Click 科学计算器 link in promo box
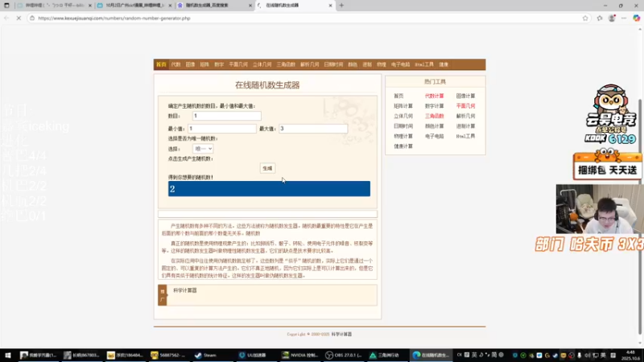This screenshot has height=362, width=644. (185, 290)
